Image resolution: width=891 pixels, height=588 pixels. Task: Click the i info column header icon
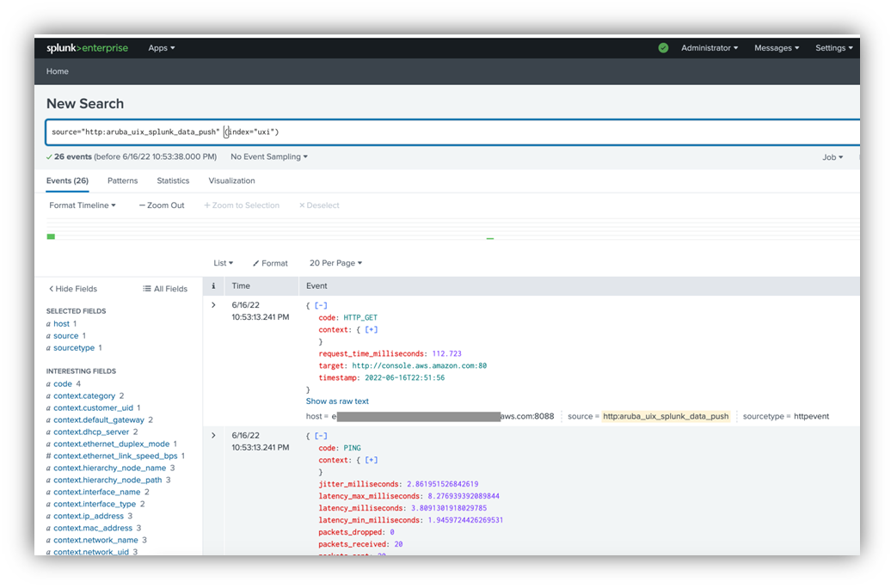click(x=213, y=285)
